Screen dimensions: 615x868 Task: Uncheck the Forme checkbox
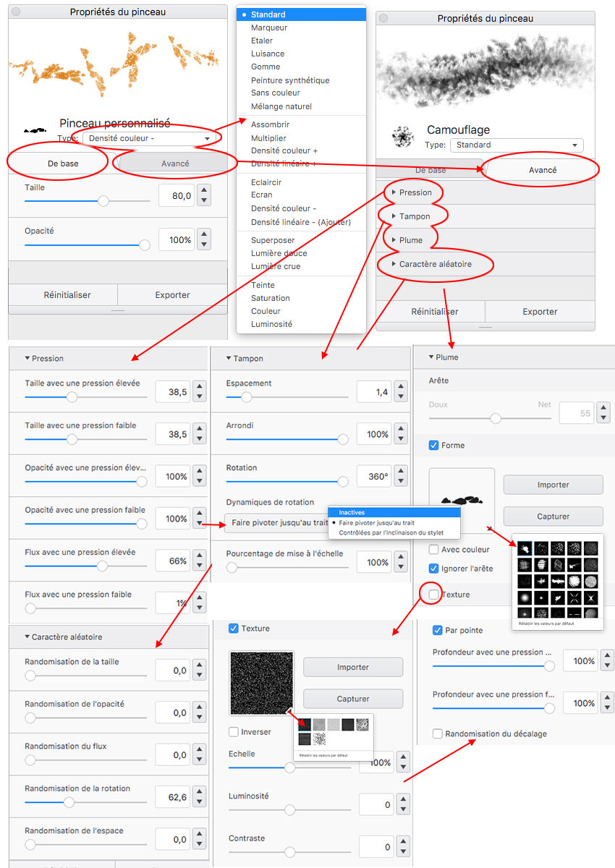(x=433, y=446)
